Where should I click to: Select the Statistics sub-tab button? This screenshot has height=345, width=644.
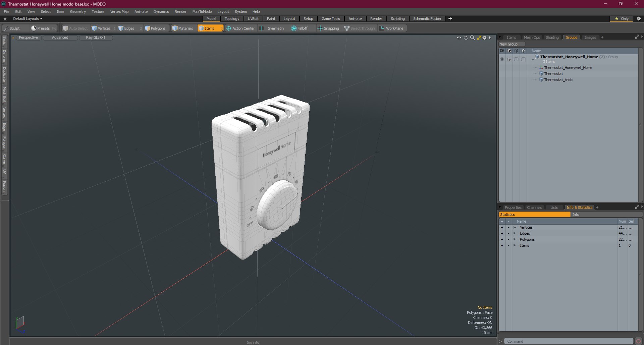[x=535, y=215]
